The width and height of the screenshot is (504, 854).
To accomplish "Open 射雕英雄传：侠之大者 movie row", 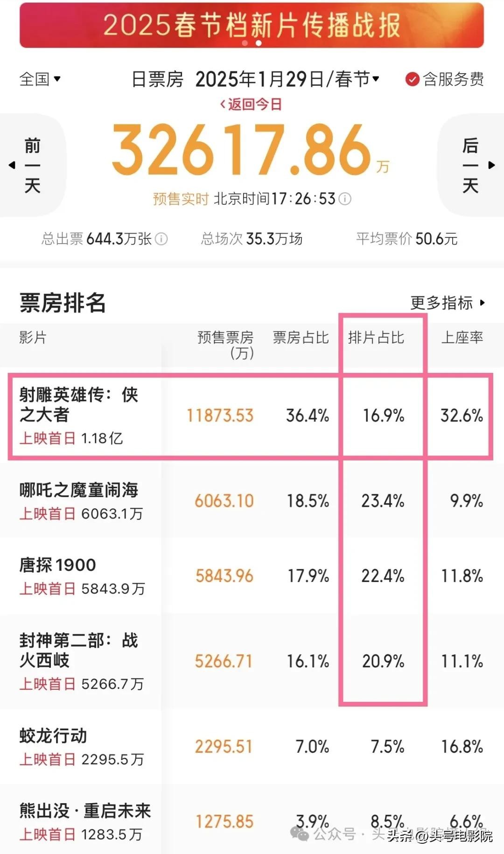I will 78,405.
